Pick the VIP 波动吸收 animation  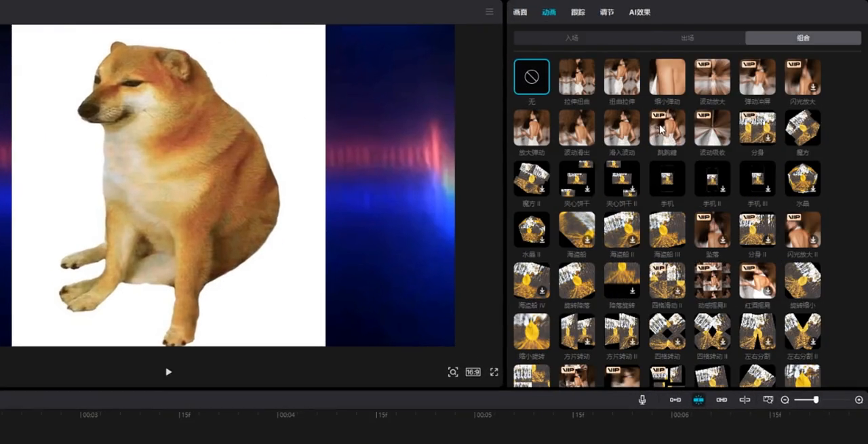click(712, 127)
